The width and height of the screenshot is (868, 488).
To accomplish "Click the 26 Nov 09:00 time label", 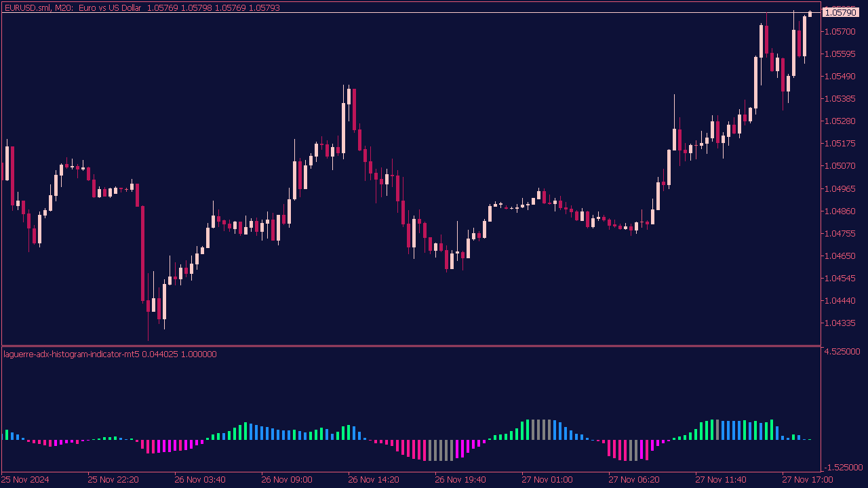I will [x=287, y=479].
